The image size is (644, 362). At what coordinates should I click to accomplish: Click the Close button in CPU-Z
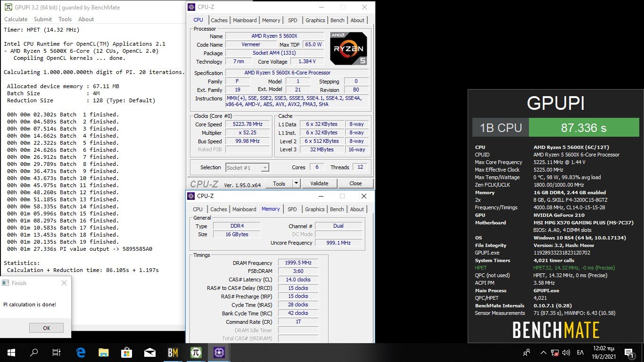point(355,183)
